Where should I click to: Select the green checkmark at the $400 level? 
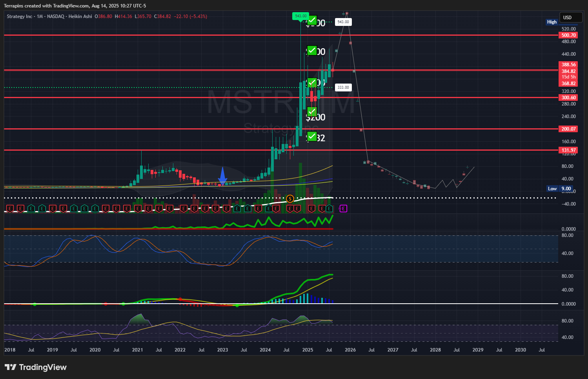pos(312,51)
